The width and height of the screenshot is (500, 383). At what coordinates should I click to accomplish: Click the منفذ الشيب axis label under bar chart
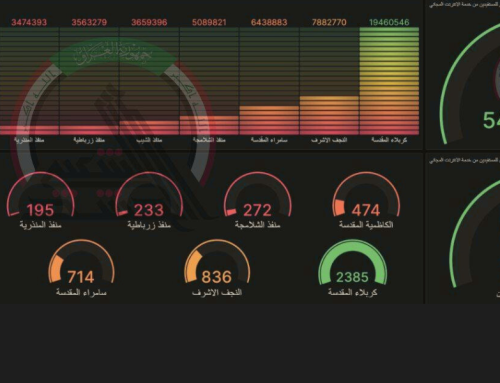149,140
